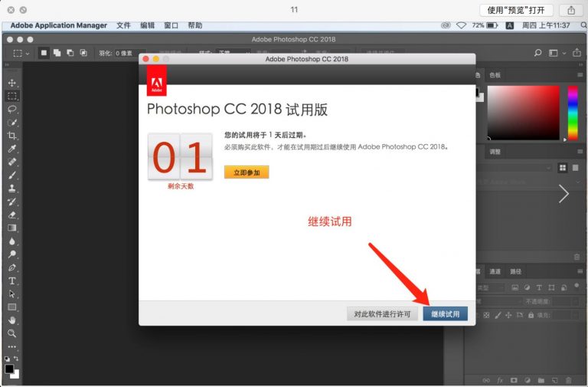Switch to the 路径 tab
Image resolution: width=588 pixels, height=387 pixels.
click(x=515, y=271)
